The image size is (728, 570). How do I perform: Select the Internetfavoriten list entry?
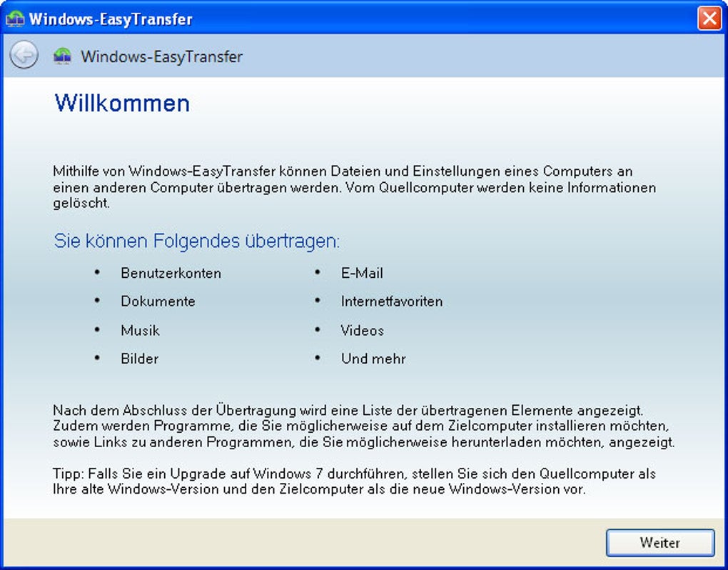pyautogui.click(x=392, y=301)
